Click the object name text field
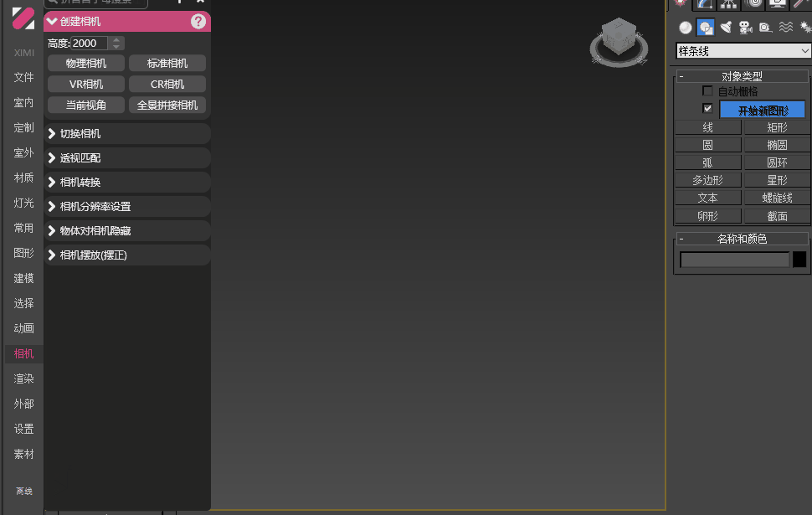Image resolution: width=812 pixels, height=515 pixels. tap(734, 259)
